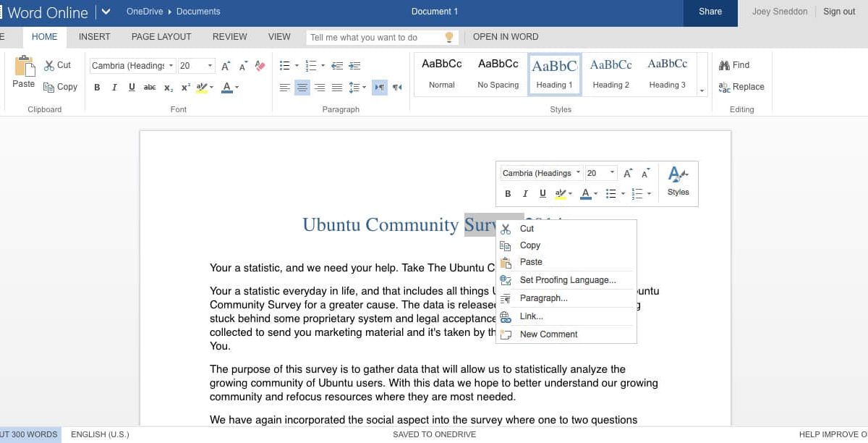The height and width of the screenshot is (443, 868).
Task: Apply strikethrough from the ribbon
Action: [150, 88]
